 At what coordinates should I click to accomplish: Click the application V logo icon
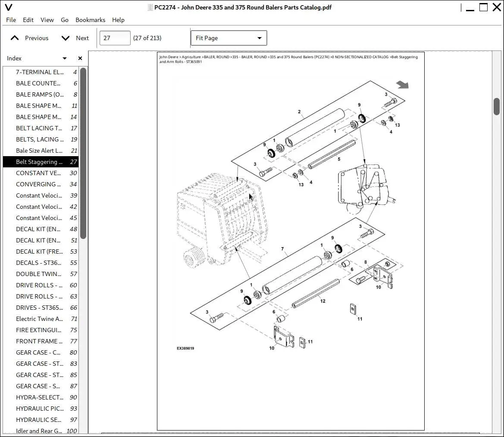(9, 7)
